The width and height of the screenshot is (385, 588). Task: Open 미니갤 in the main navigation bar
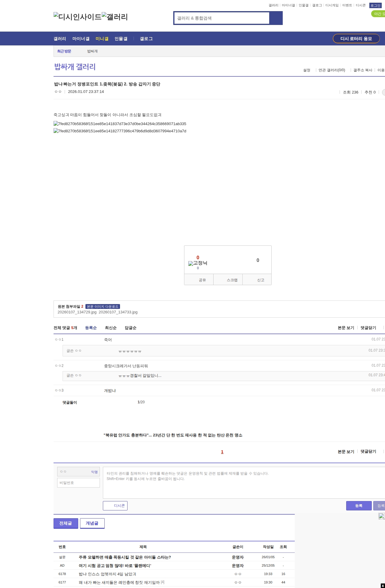(x=102, y=39)
